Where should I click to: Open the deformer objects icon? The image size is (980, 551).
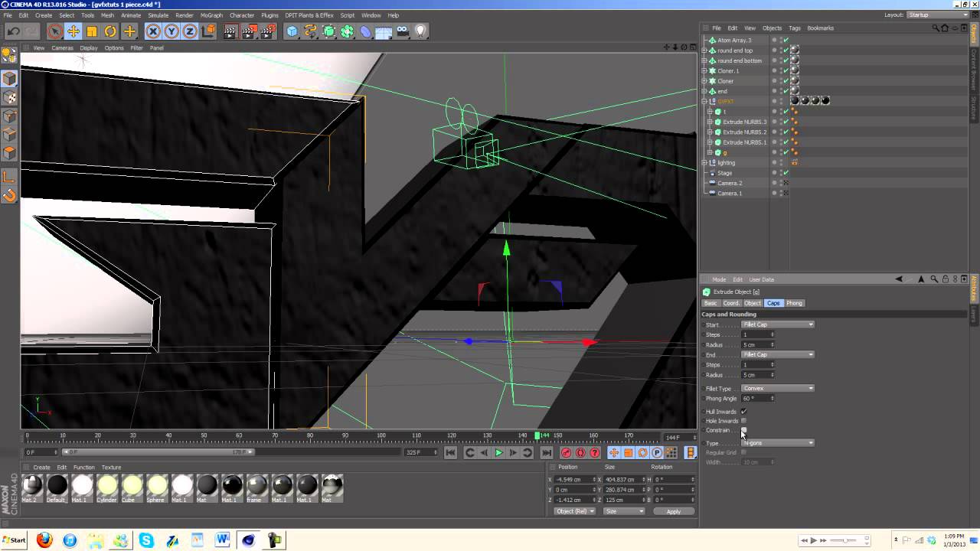365,31
